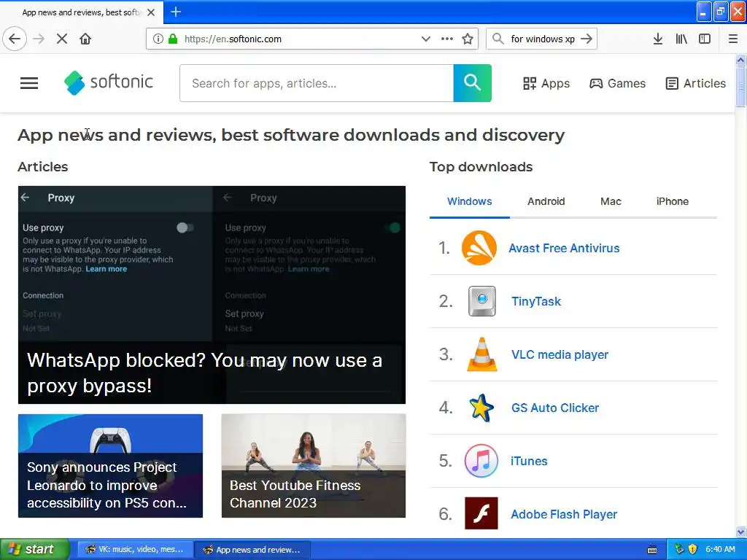Open the Adobe Flash Player link
The image size is (747, 560).
pyautogui.click(x=564, y=514)
